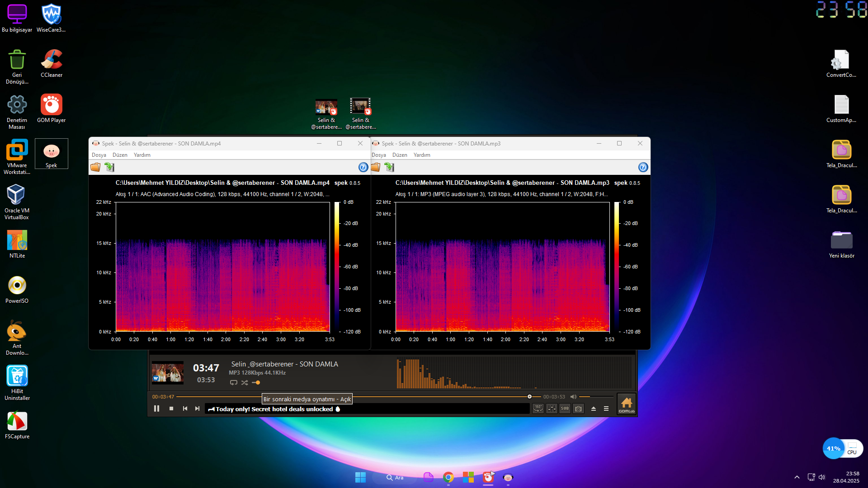Toggle repeat mode in GOM Player
868x488 pixels.
click(233, 383)
